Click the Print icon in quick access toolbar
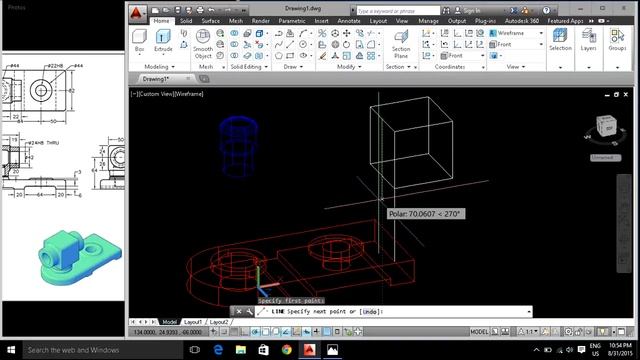This screenshot has width=640, height=360. point(200,10)
